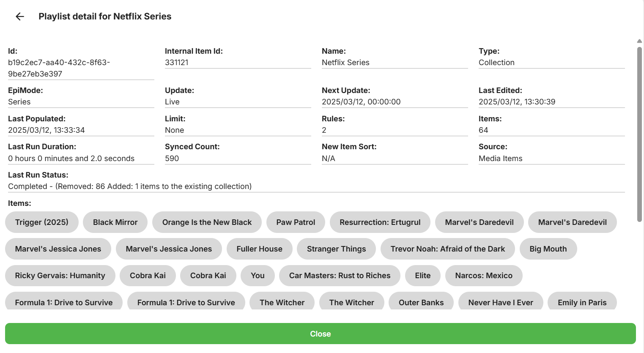Image resolution: width=644 pixels, height=353 pixels.
Task: Select Trevor Noah: Afraid of the Dark
Action: click(447, 249)
